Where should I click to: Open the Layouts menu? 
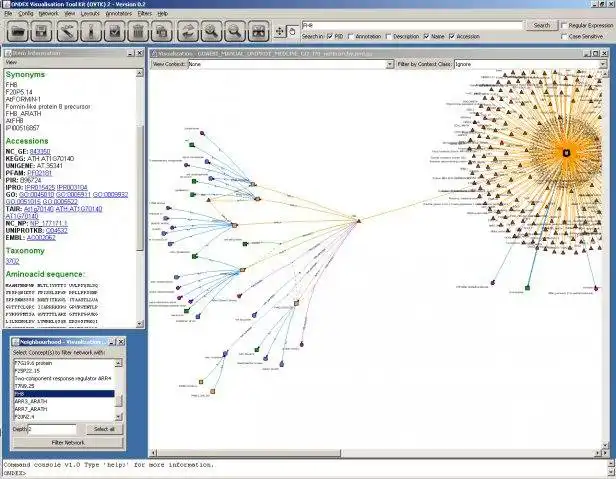90,13
